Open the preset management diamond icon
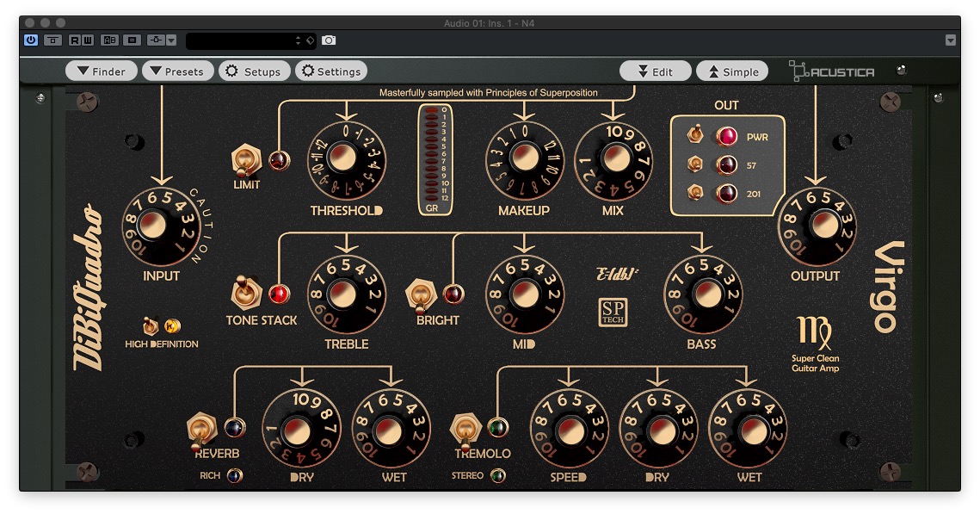The image size is (980, 514). pyautogui.click(x=310, y=40)
